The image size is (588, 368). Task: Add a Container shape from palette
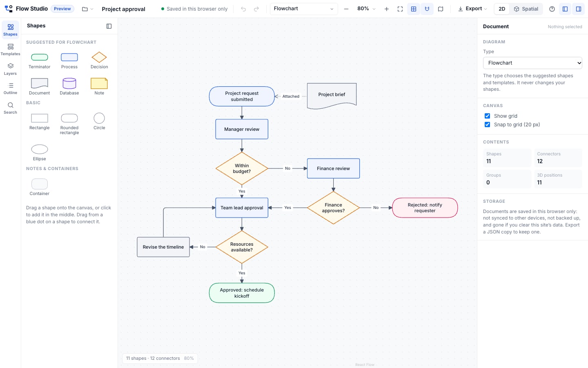coord(40,187)
